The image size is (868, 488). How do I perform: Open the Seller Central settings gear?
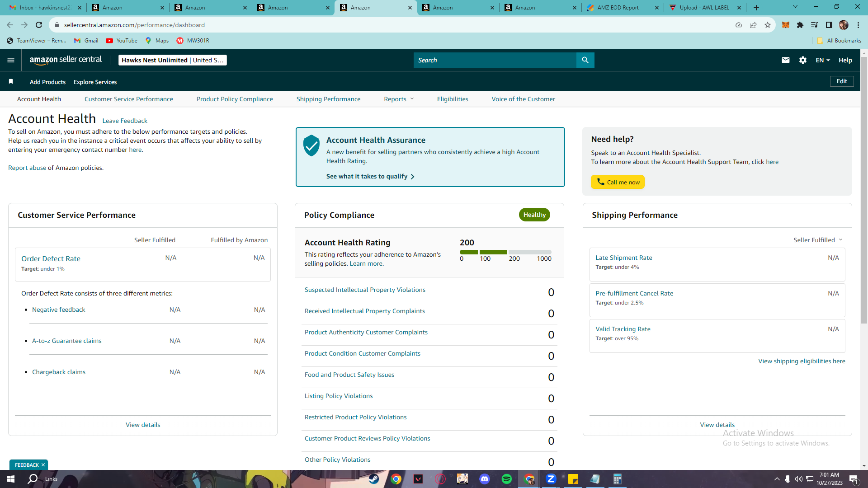tap(803, 60)
